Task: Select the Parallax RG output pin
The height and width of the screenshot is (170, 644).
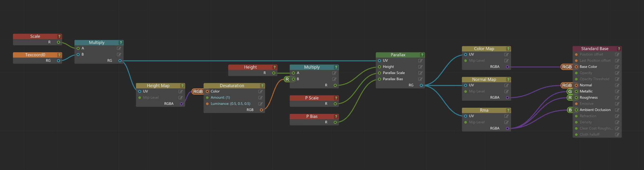Action: [421, 85]
